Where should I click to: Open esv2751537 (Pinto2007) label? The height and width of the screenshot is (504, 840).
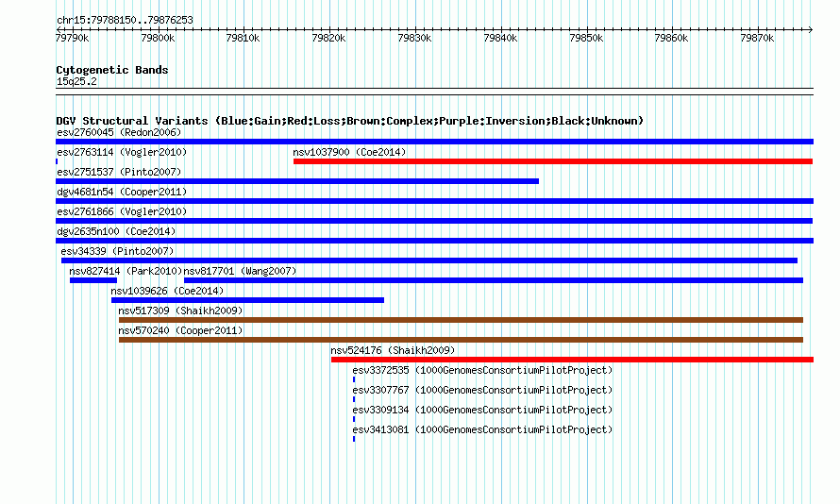[x=119, y=172]
